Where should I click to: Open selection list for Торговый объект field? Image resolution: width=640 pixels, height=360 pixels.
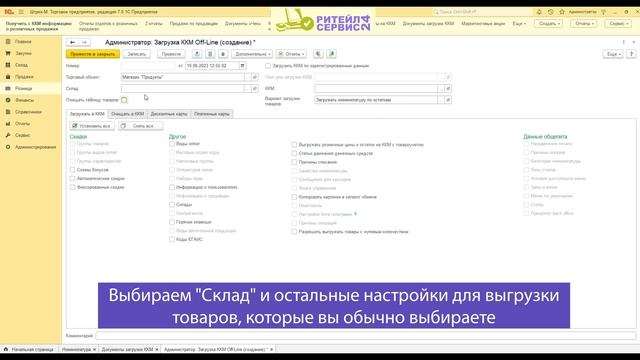(x=247, y=77)
